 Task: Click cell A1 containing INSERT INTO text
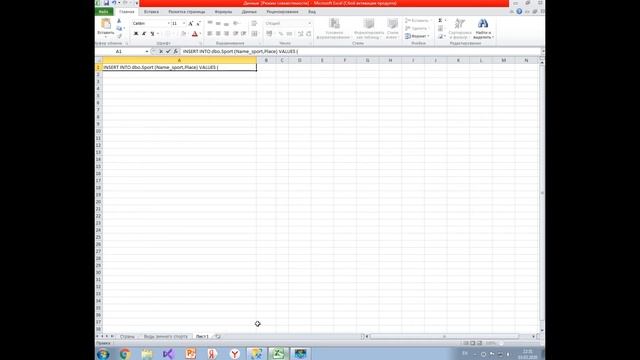point(180,67)
